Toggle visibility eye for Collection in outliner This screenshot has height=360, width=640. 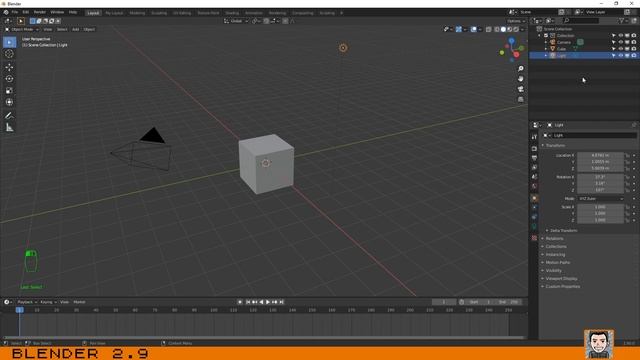[x=620, y=36]
